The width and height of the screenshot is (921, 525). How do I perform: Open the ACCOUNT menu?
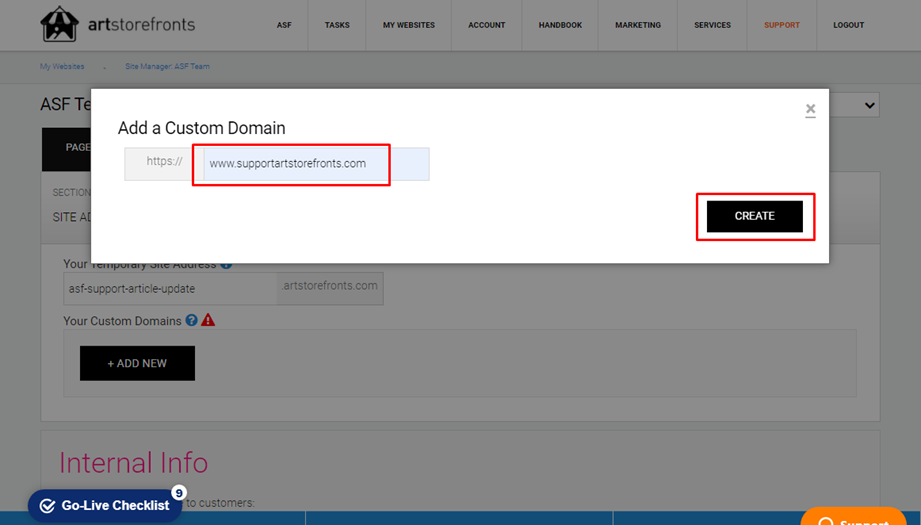click(486, 25)
